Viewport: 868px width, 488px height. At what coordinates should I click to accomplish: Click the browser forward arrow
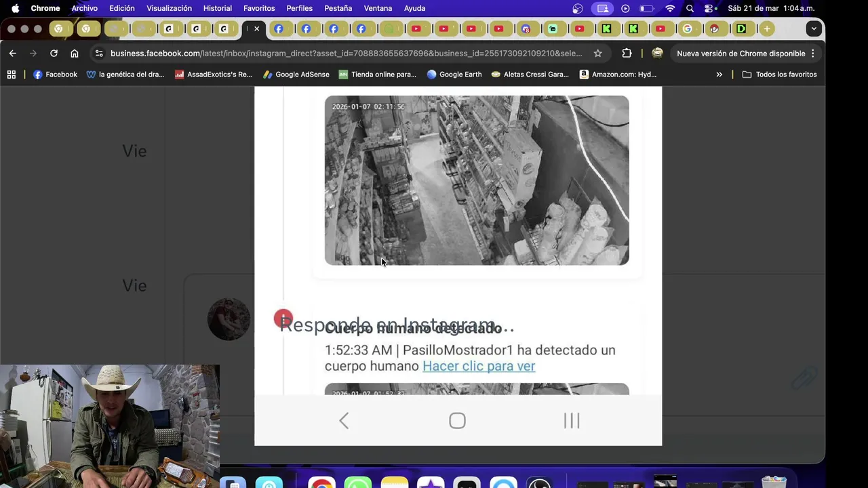(x=33, y=54)
